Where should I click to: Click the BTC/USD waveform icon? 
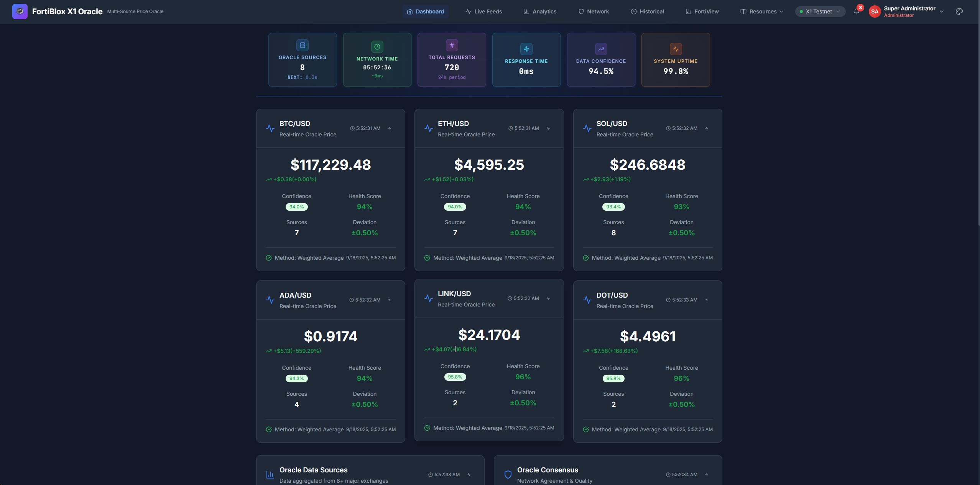point(271,128)
